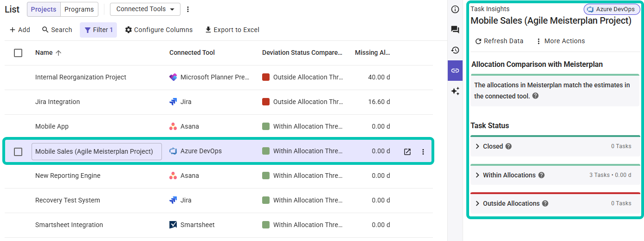Screen dimensions: 644x241
Task: Click the Missing Al... column header
Action: point(372,53)
